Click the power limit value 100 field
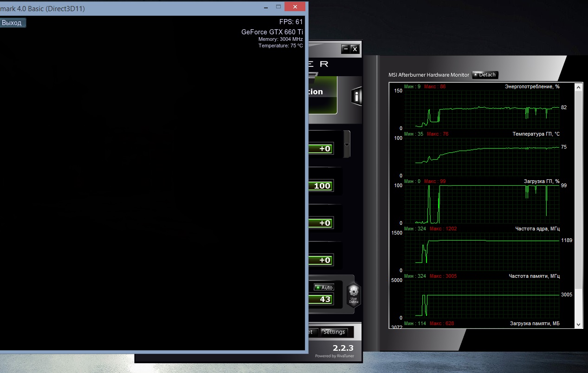The width and height of the screenshot is (588, 373). [320, 186]
